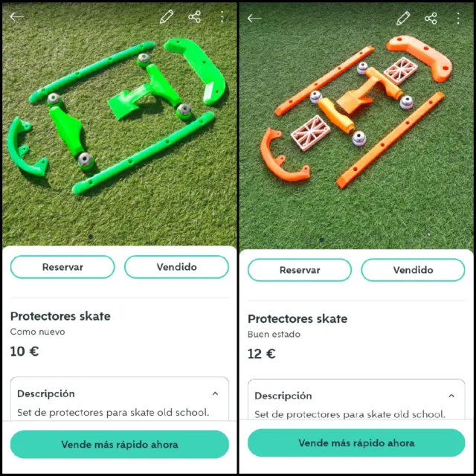Open more options menu on green listing
Viewport: 476px width, 476px height.
coord(222,16)
